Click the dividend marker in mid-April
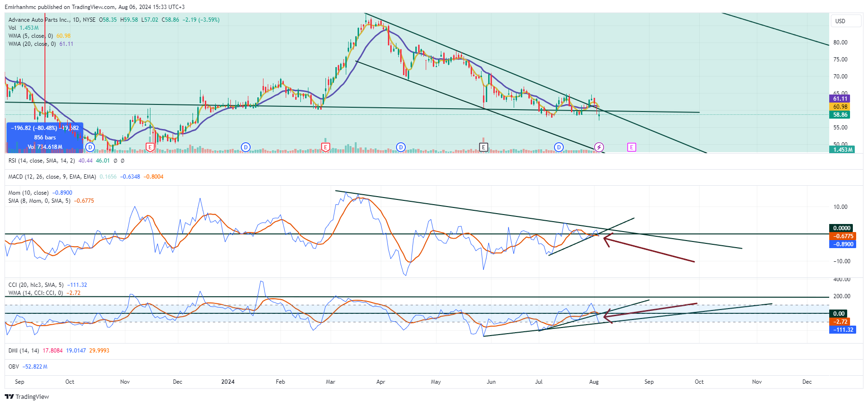This screenshot has height=405, width=868. point(401,147)
